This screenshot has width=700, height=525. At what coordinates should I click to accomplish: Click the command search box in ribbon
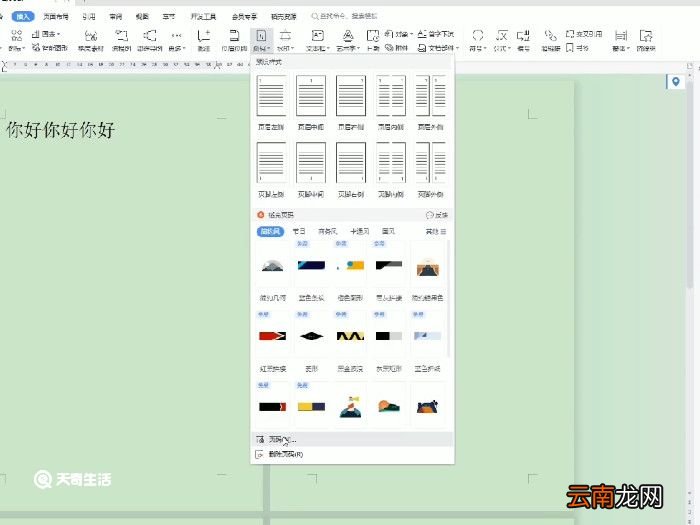(345, 16)
